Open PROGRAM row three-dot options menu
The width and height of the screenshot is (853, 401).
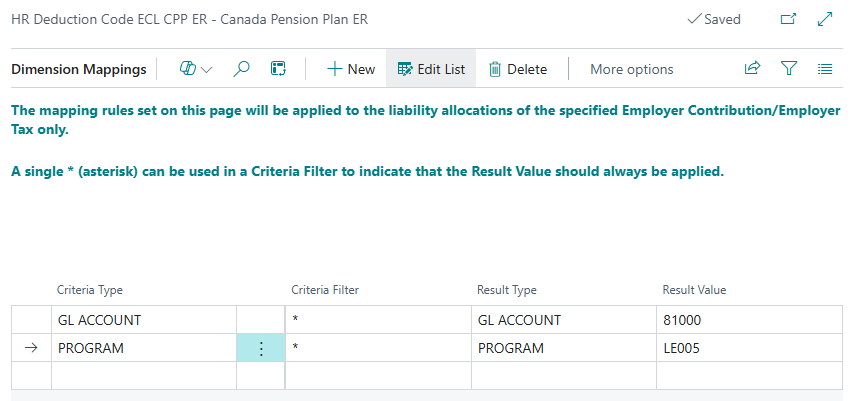click(260, 348)
